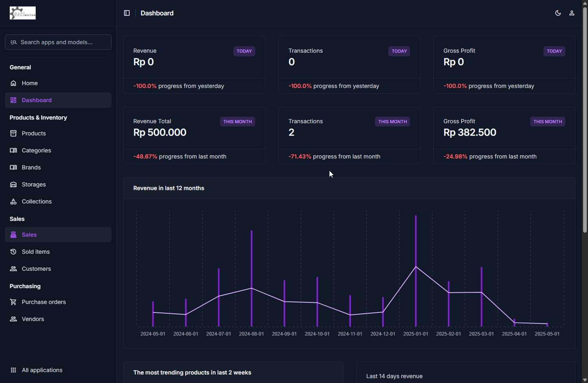This screenshot has height=383, width=588.
Task: Click the Collections shapes icon
Action: [x=13, y=201]
